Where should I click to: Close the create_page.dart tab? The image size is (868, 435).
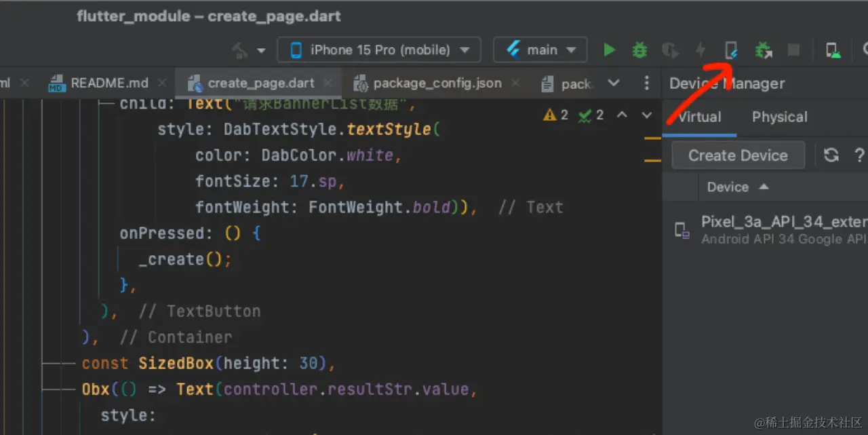click(x=328, y=83)
